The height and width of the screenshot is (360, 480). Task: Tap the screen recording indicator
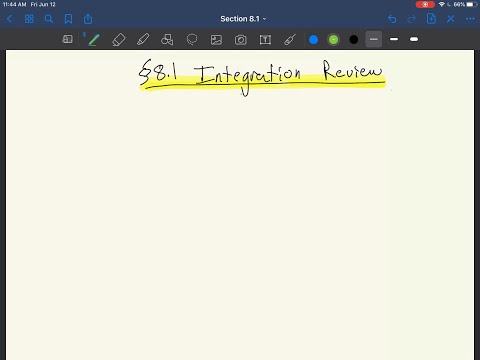tap(425, 5)
